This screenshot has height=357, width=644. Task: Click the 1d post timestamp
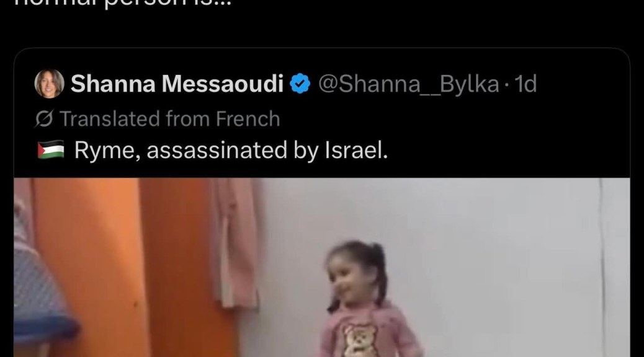(525, 84)
